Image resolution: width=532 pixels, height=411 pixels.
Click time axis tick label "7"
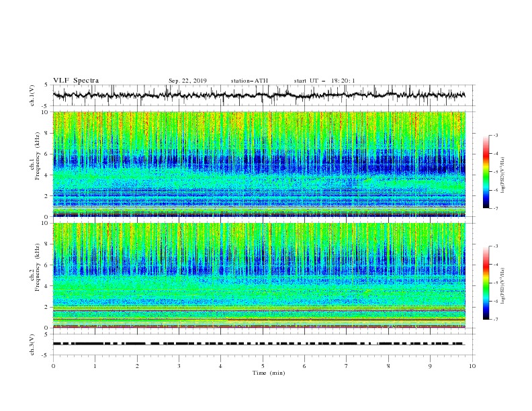click(x=347, y=366)
